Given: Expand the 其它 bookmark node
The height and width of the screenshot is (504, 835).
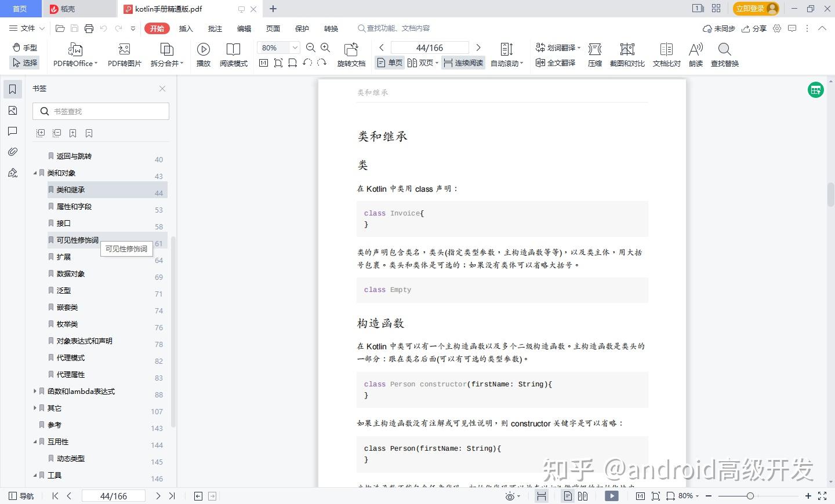Looking at the screenshot, I should (x=35, y=408).
